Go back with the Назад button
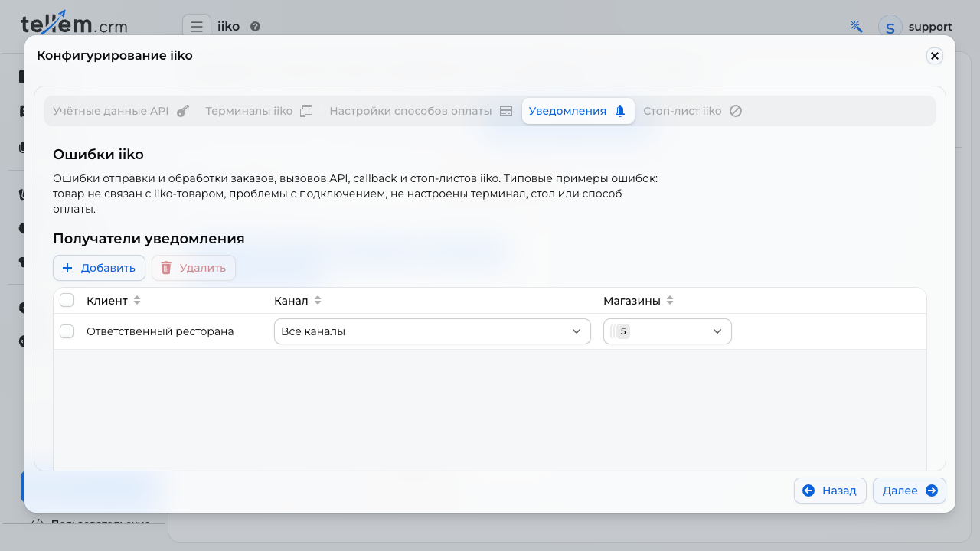Screen dimensions: 980x551 coord(830,491)
